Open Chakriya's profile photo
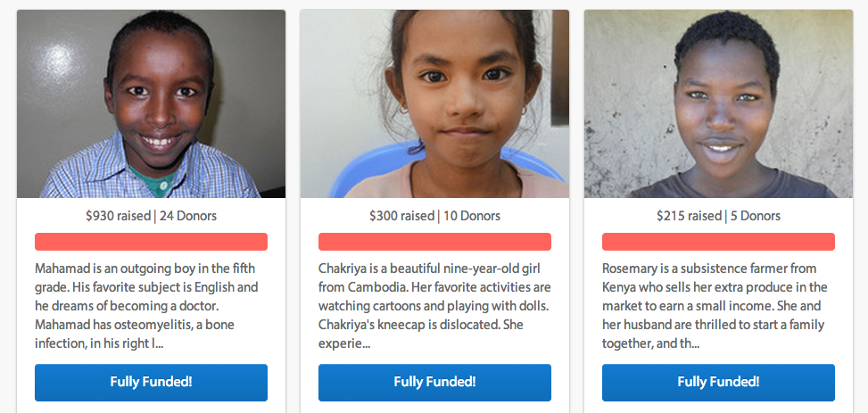 click(x=434, y=103)
